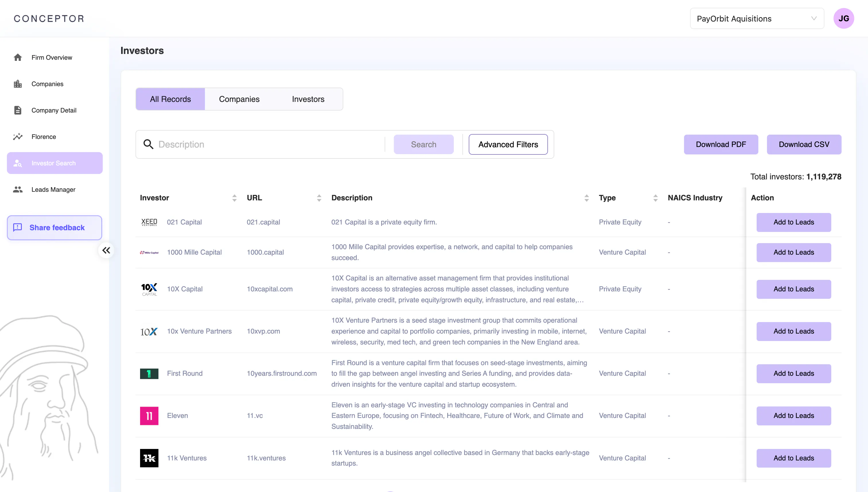The width and height of the screenshot is (868, 492).
Task: Open Firm Overview home icon
Action: 18,57
